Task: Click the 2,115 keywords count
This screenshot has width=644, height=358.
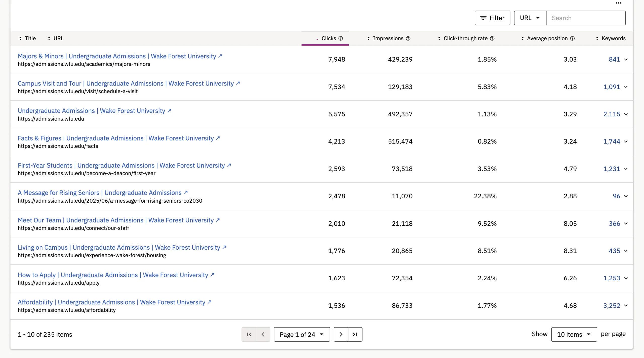Action: (612, 114)
